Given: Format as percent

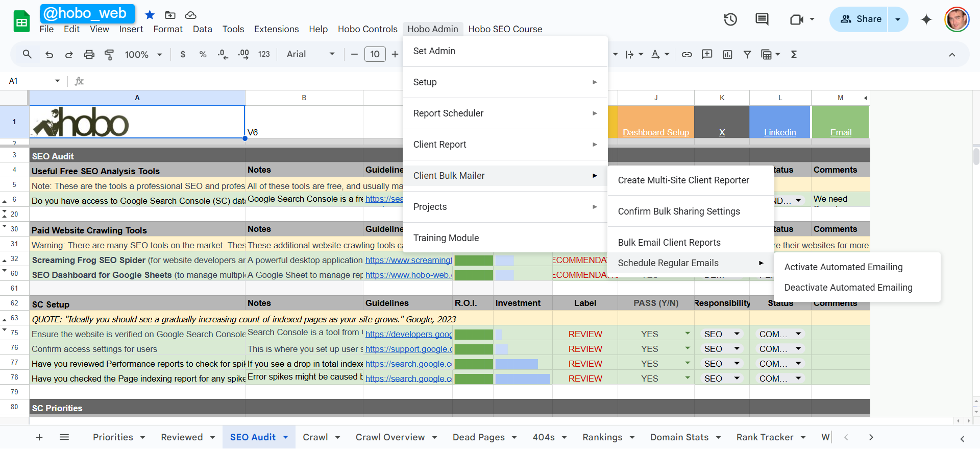Looking at the screenshot, I should coord(203,54).
